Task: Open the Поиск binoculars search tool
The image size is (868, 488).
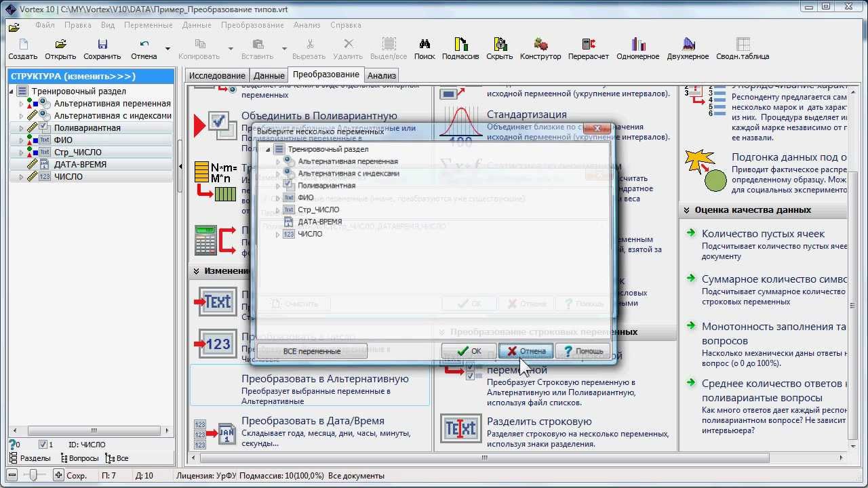Action: [x=425, y=49]
